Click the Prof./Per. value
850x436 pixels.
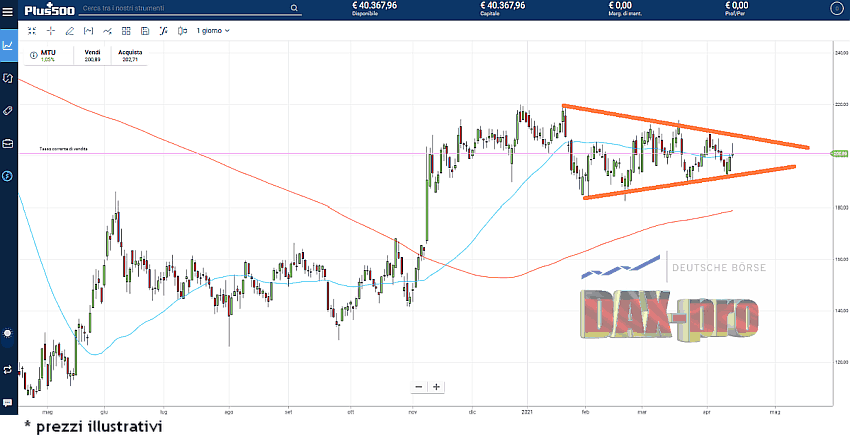pos(736,5)
